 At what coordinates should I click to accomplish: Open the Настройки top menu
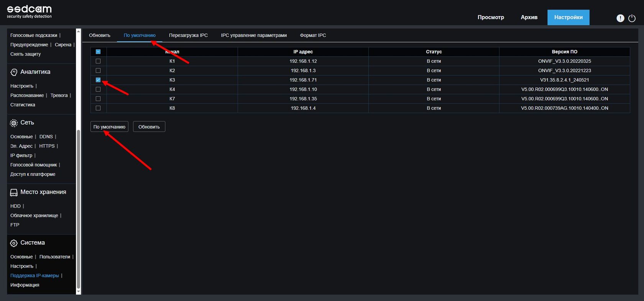[x=568, y=17]
